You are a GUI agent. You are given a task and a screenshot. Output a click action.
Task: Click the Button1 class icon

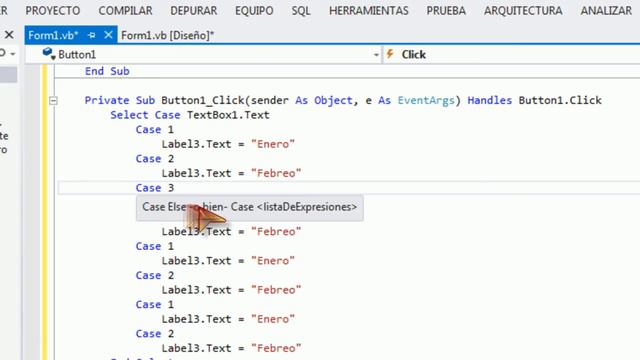[49, 53]
